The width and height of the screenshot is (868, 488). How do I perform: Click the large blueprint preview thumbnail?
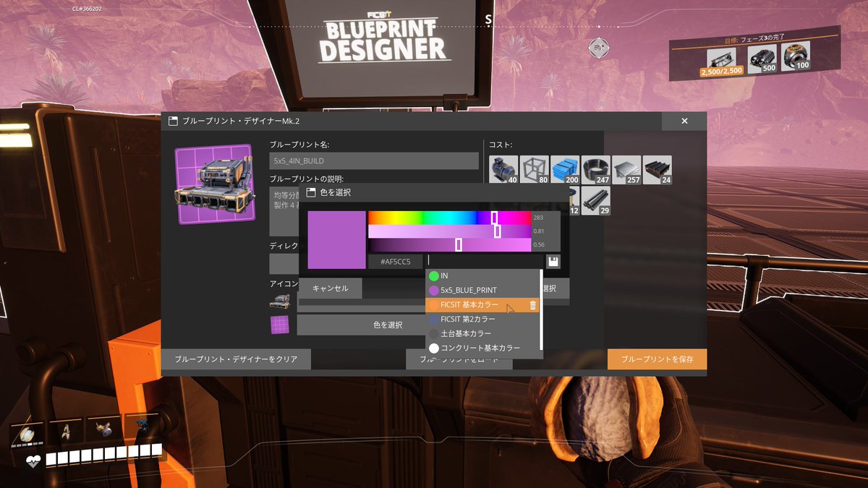click(x=214, y=184)
